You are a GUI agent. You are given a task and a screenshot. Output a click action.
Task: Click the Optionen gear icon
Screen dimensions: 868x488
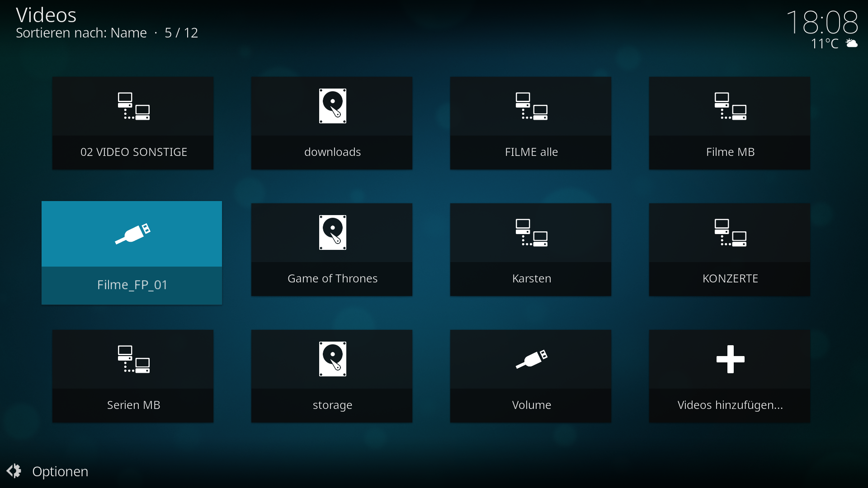click(14, 471)
